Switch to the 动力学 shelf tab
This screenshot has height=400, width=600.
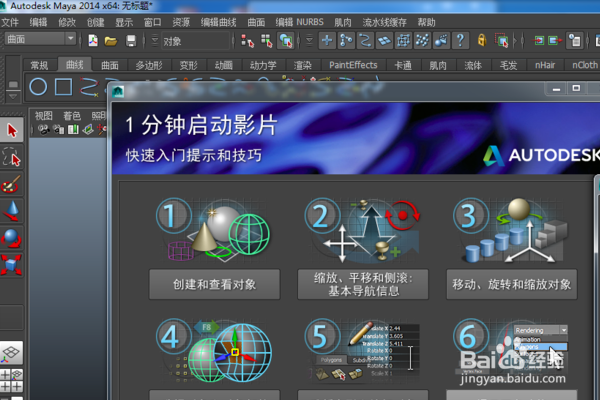[263, 65]
